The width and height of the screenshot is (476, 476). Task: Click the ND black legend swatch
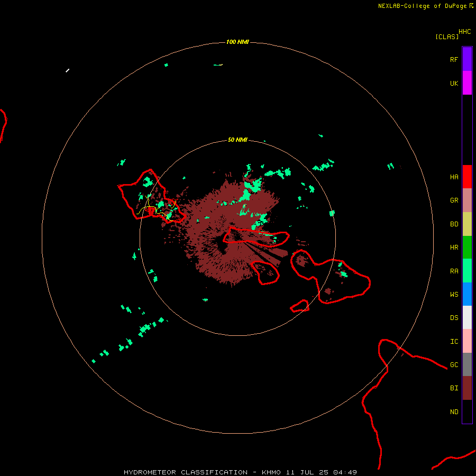pos(467,411)
